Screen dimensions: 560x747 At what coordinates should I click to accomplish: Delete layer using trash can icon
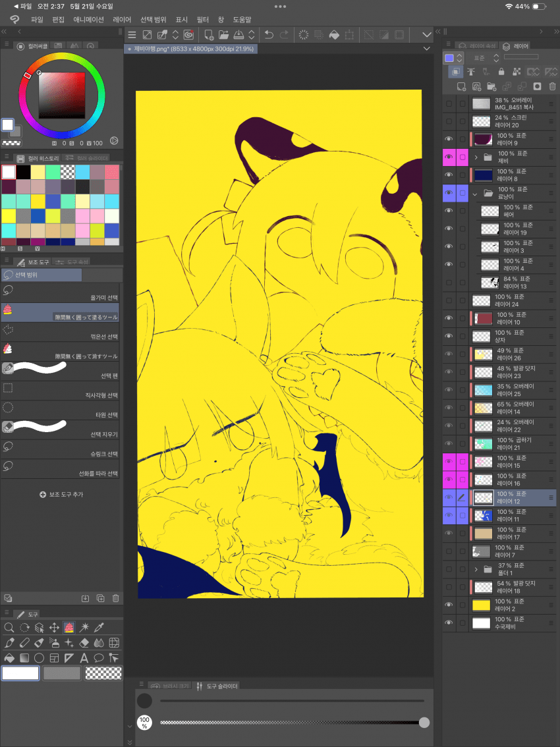pos(552,86)
